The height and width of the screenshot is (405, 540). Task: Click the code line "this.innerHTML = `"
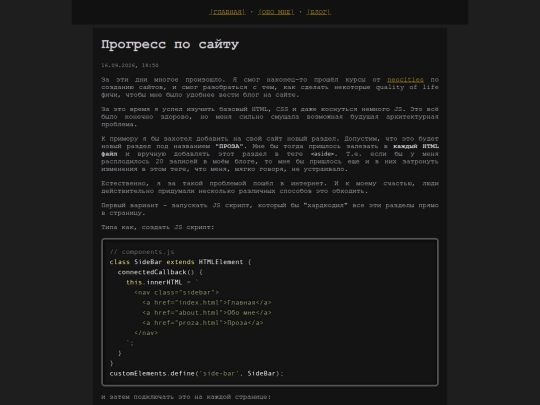pyautogui.click(x=162, y=282)
